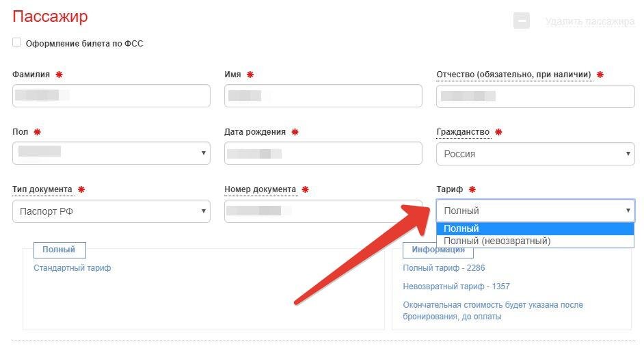
Task: Select the Полный option in tariff list
Action: pyautogui.click(x=535, y=228)
